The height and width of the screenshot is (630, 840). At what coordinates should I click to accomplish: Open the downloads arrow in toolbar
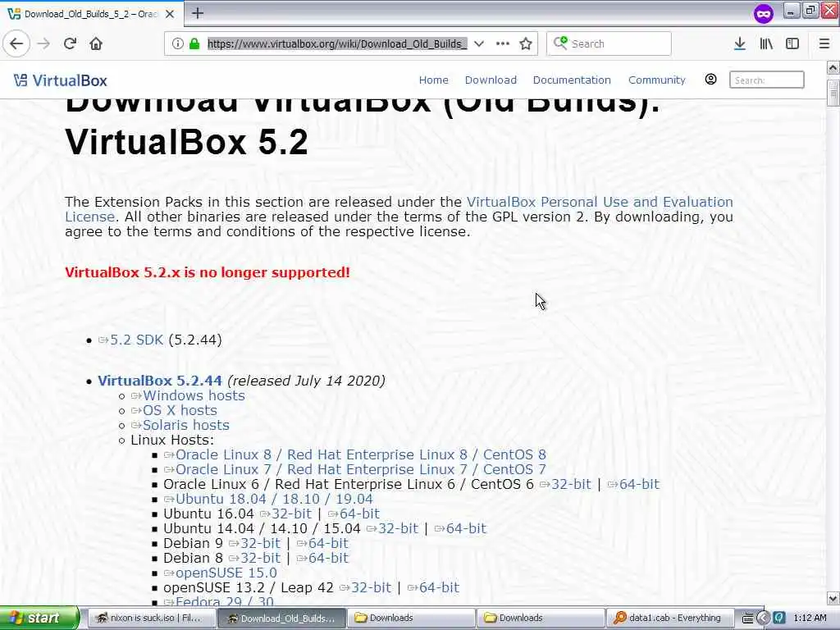(740, 44)
